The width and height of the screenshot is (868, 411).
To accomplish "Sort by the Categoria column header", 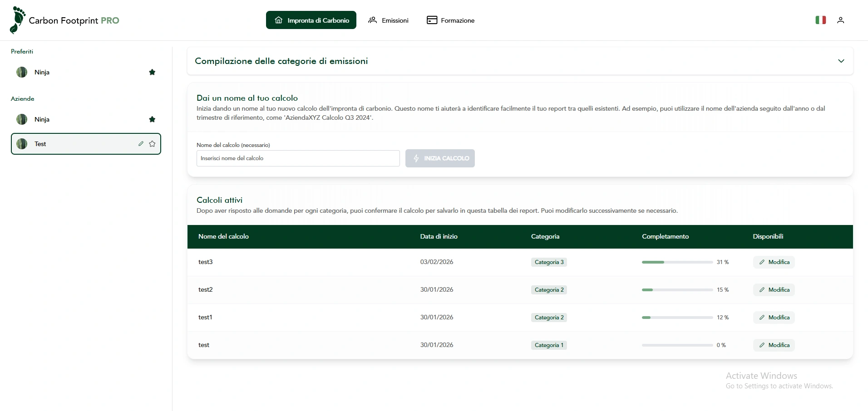I will click(x=545, y=236).
